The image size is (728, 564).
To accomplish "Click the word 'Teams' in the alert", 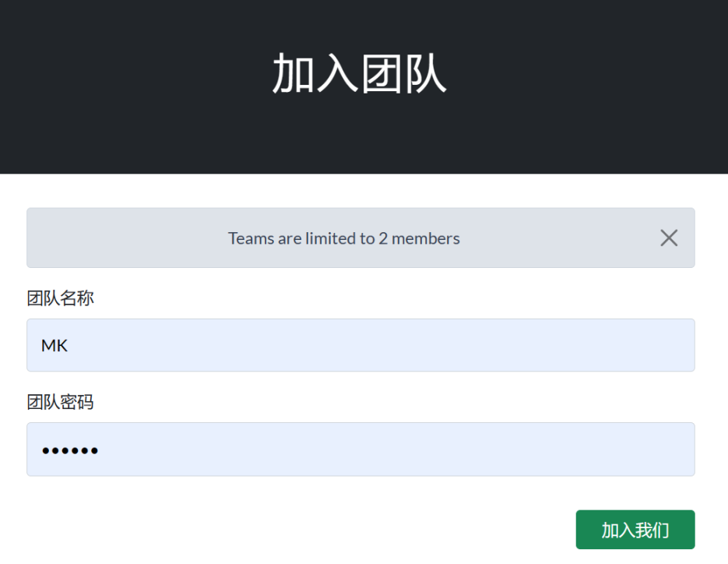I will pyautogui.click(x=251, y=238).
